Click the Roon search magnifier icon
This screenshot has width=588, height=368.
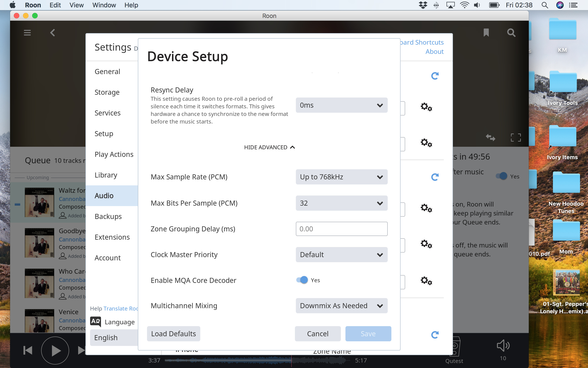(511, 33)
